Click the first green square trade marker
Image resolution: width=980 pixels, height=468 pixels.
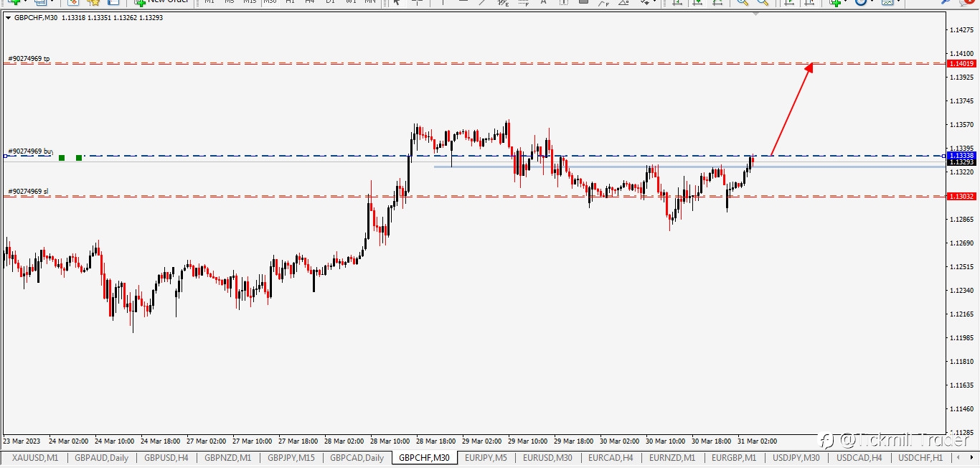point(62,157)
